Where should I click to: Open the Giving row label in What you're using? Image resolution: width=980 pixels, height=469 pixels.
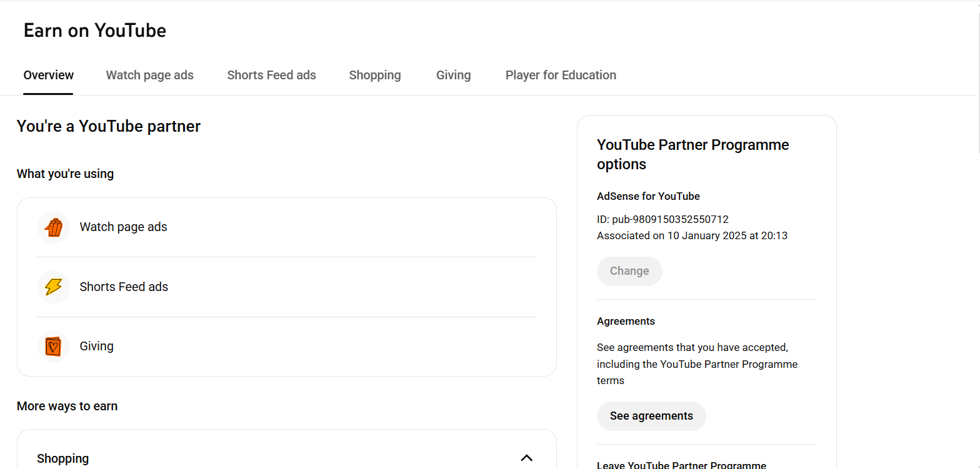coord(96,347)
